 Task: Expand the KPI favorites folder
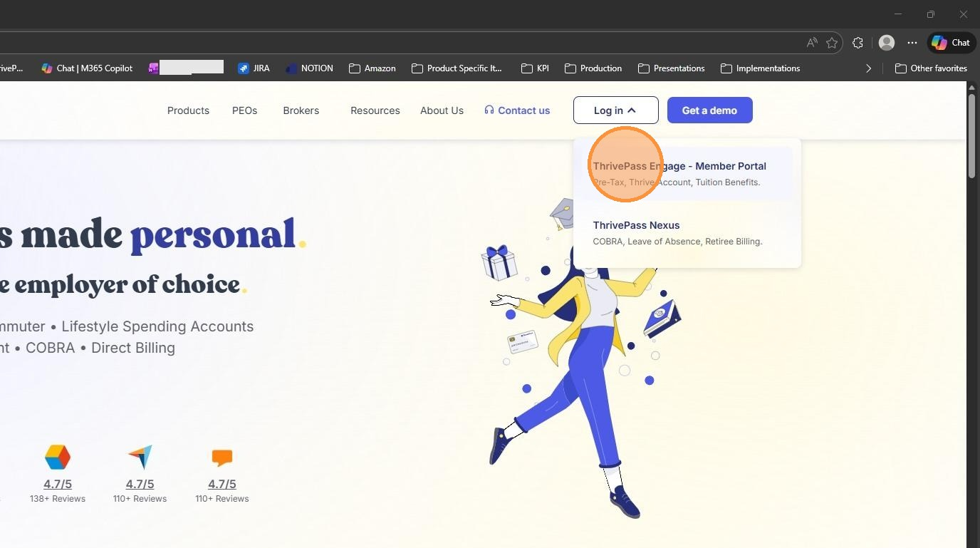(535, 68)
